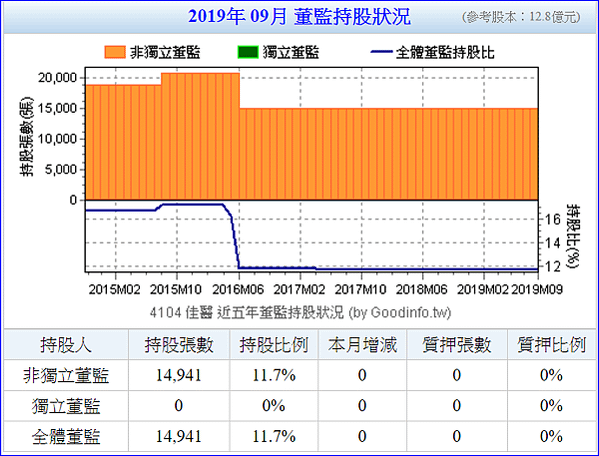Click the 2019M09 x-axis label
The image size is (599, 456).
pyautogui.click(x=537, y=289)
